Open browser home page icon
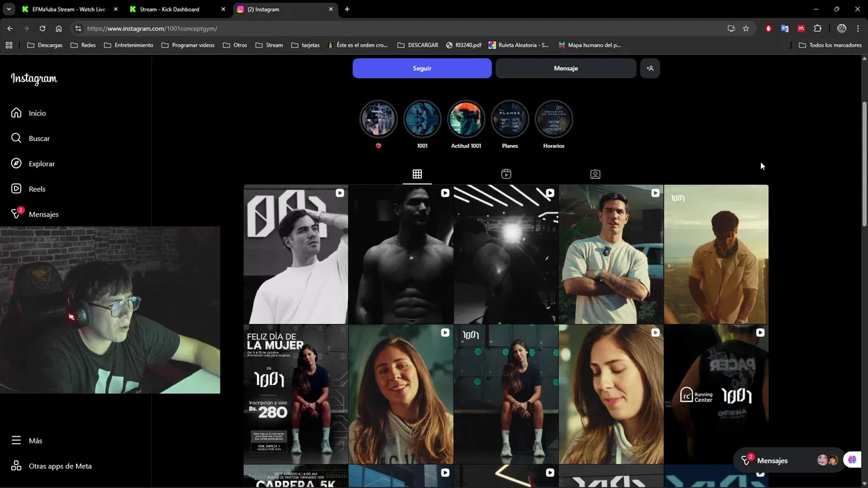Image resolution: width=868 pixels, height=488 pixels. 59,28
